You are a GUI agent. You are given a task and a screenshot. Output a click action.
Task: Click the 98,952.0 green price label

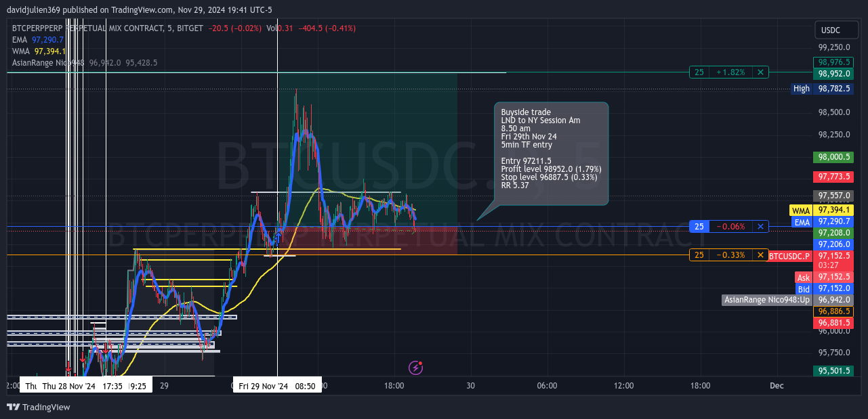click(x=833, y=74)
